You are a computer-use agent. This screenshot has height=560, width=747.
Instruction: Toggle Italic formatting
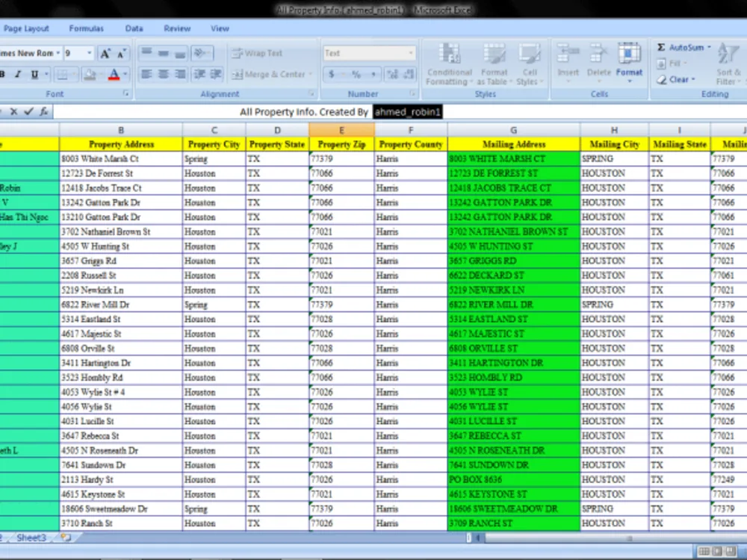[x=18, y=74]
